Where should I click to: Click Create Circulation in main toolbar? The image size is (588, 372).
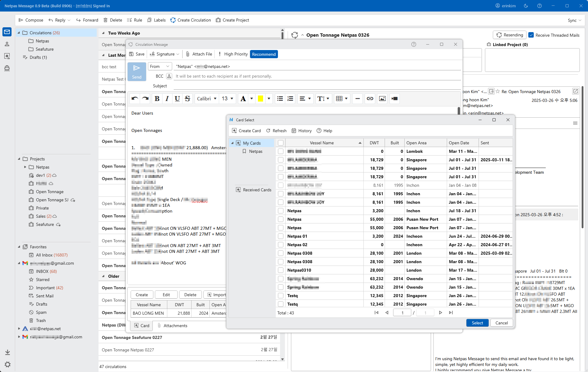click(191, 20)
